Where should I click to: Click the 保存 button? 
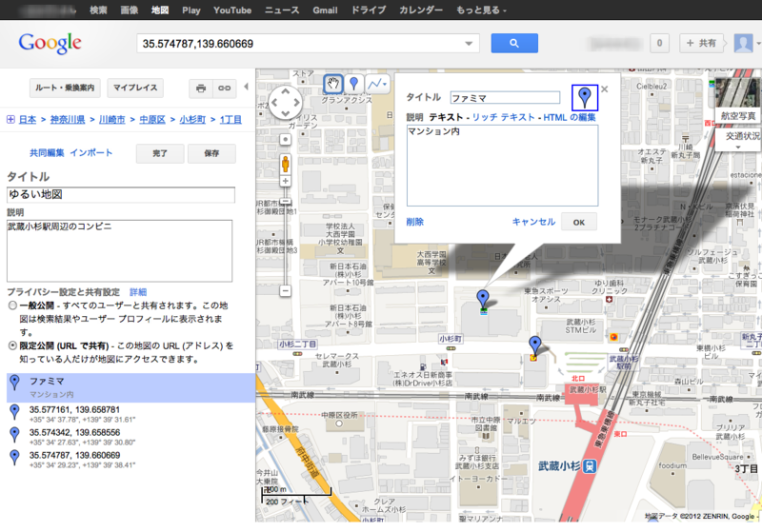(x=211, y=153)
